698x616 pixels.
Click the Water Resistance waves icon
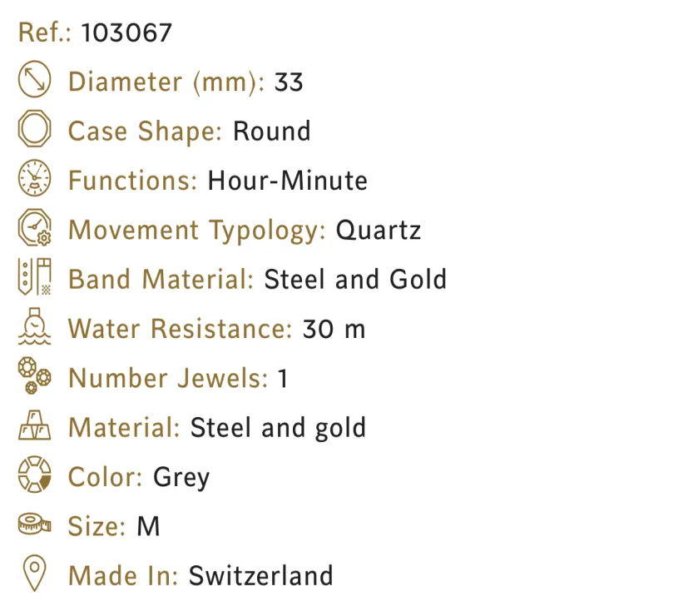pos(34,328)
